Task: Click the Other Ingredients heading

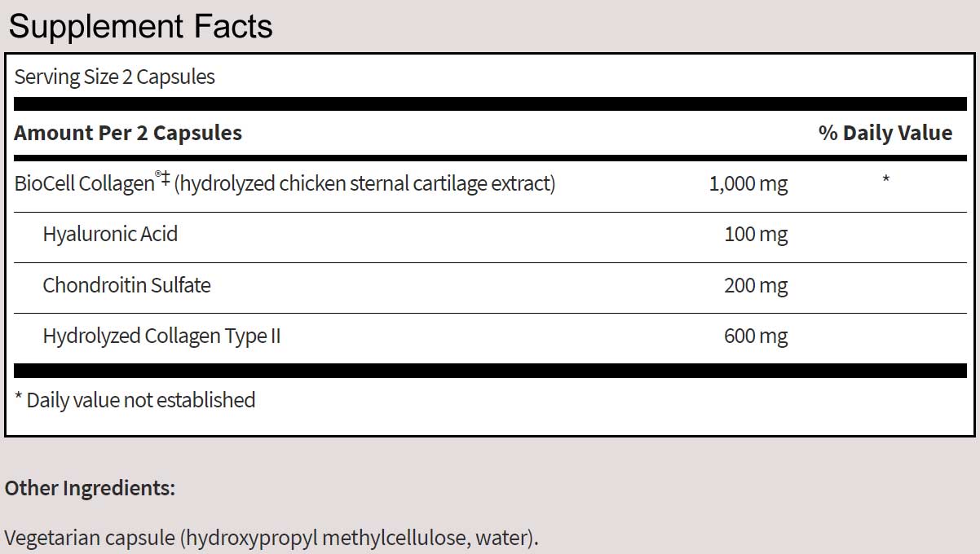Action: (90, 488)
